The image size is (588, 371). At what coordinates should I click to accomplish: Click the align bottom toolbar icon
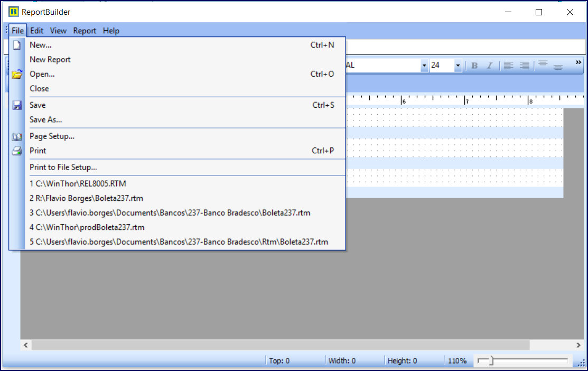558,67
